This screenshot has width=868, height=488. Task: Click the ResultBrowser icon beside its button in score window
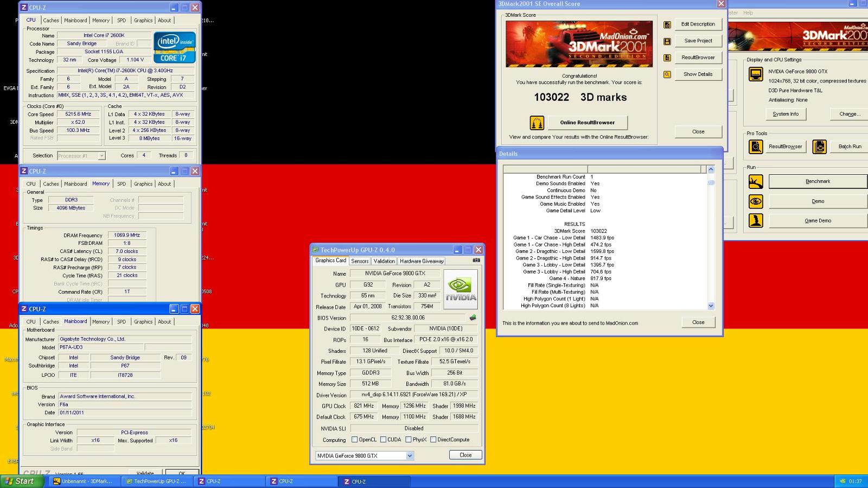coord(667,58)
